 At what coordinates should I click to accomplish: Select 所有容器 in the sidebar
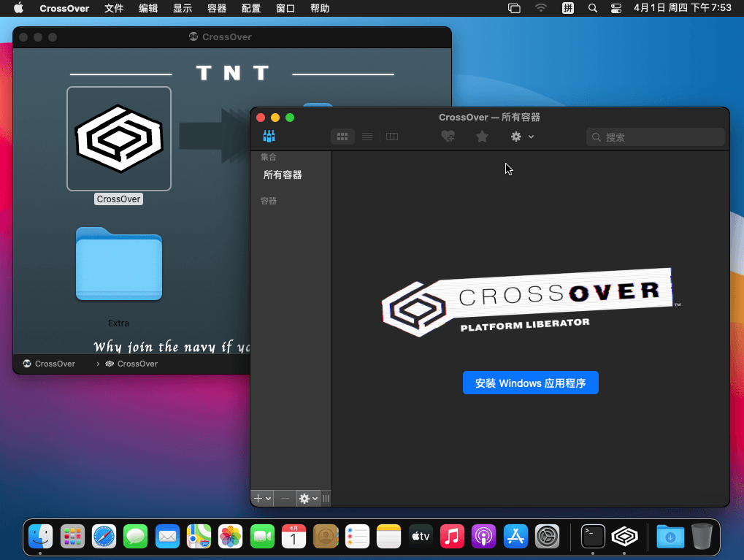click(x=283, y=174)
